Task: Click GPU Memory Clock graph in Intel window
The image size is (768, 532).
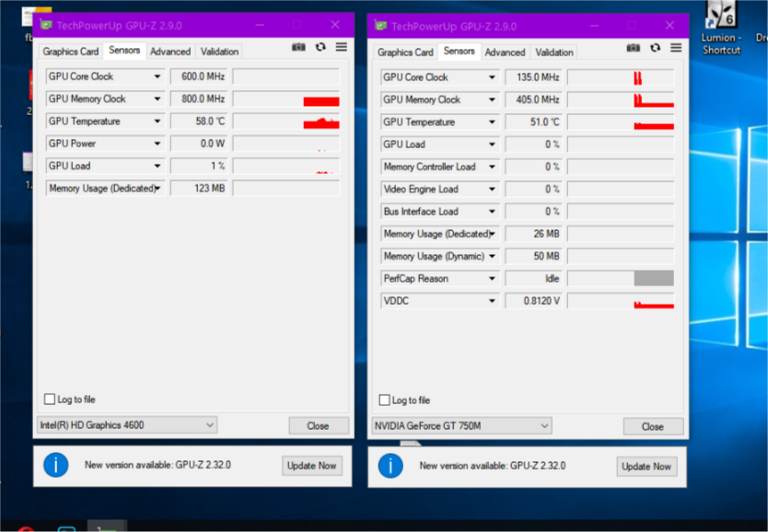Action: 286,98
